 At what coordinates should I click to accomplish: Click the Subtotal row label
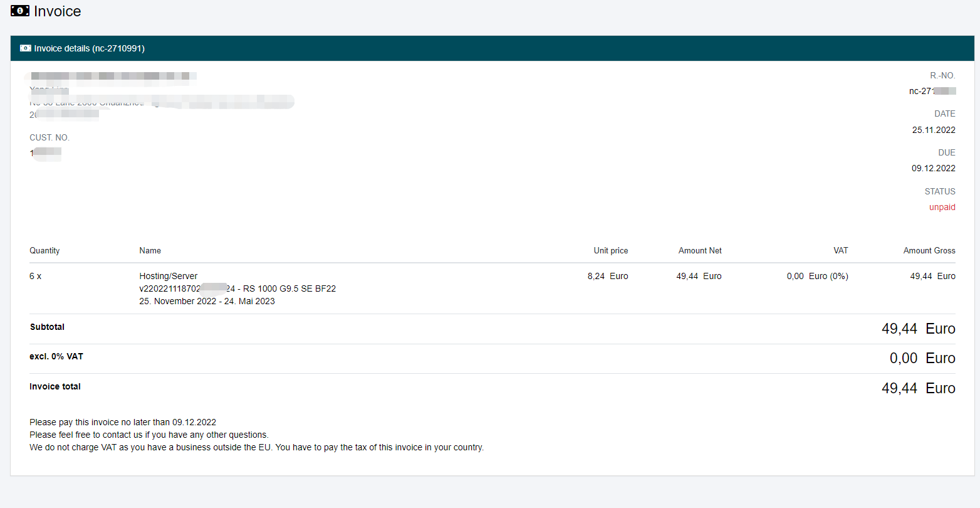point(47,327)
